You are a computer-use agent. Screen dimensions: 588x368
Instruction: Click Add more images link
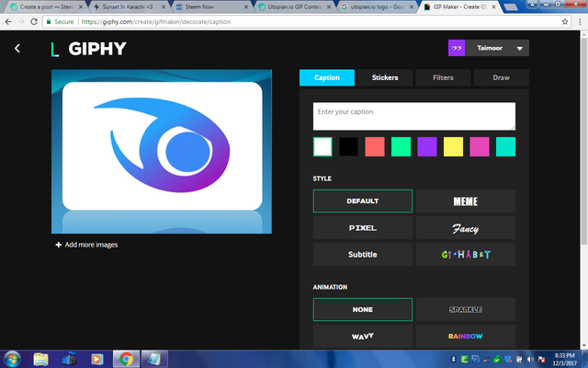86,245
